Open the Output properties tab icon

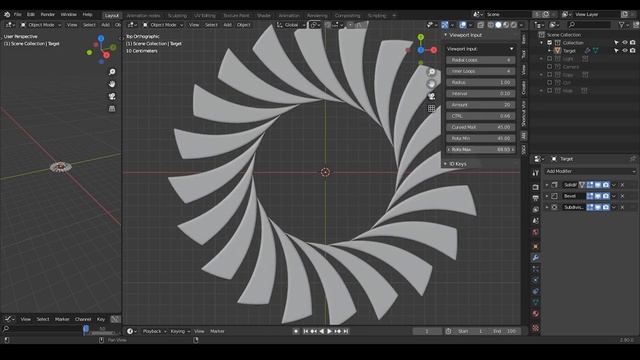[x=536, y=198]
